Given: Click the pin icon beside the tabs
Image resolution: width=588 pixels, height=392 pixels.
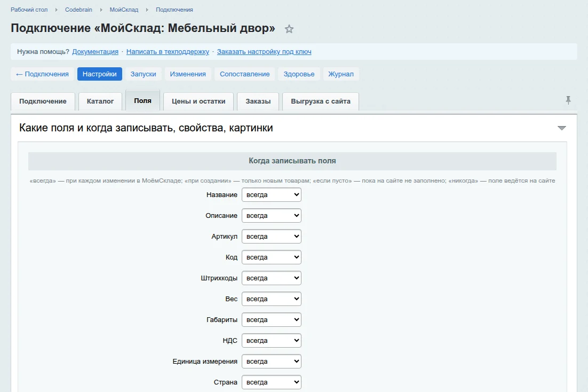Looking at the screenshot, I should point(568,100).
